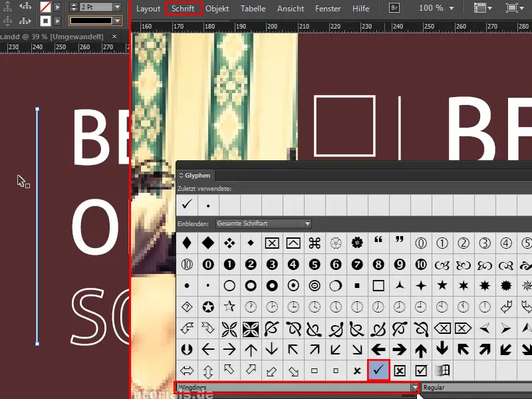Open the Schrift menu
Viewport: 532px width, 399px height.
(183, 9)
